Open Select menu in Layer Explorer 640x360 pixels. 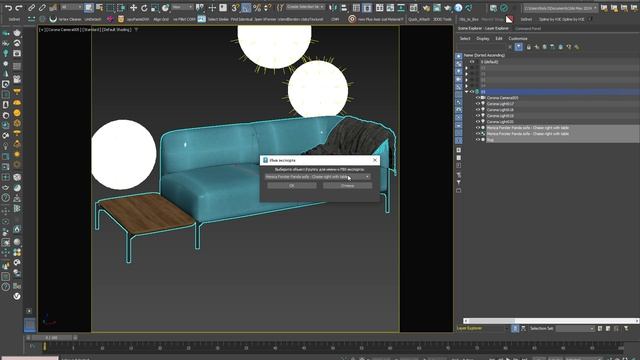click(465, 38)
